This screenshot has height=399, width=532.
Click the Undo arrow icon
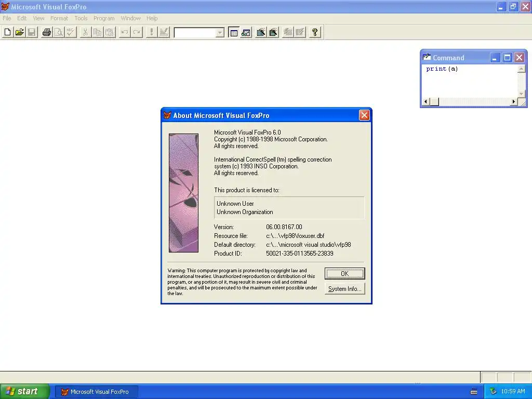point(125,32)
